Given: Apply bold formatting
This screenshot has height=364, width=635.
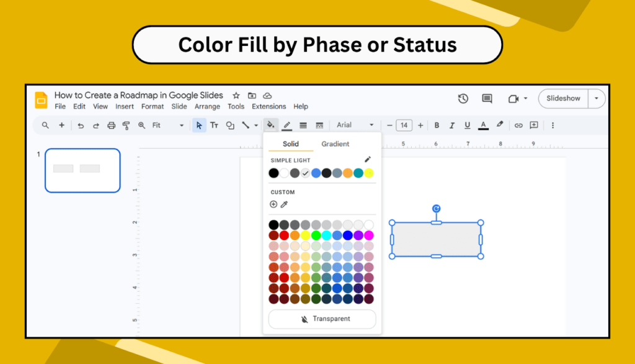Looking at the screenshot, I should pos(437,125).
